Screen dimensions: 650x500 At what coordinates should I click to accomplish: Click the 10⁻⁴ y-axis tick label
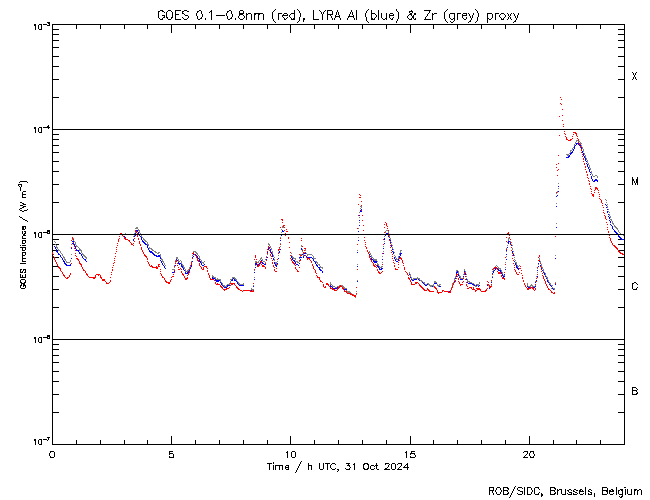pos(36,130)
